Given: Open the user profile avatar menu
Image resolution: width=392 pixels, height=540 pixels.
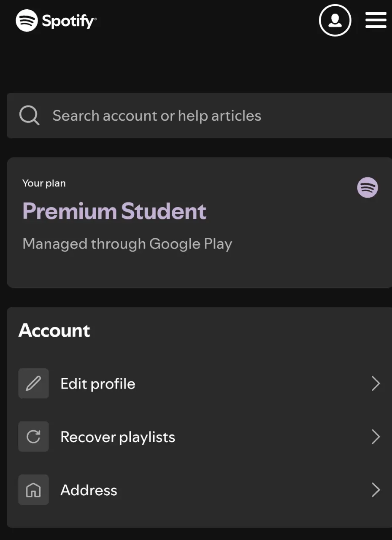Looking at the screenshot, I should 335,20.
